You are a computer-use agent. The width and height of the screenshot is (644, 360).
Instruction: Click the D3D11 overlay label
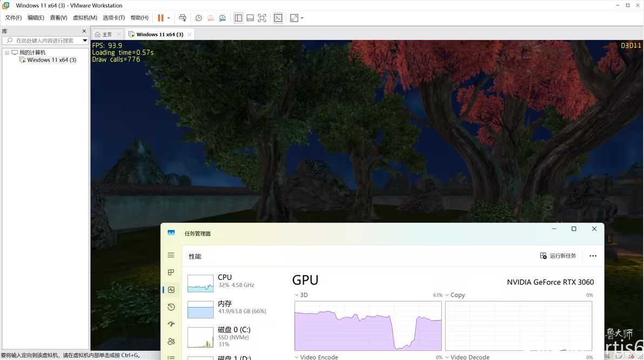tap(631, 45)
